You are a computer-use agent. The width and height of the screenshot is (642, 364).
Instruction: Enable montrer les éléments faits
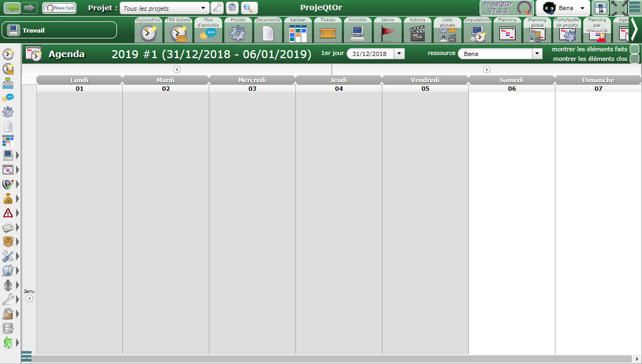coord(635,49)
